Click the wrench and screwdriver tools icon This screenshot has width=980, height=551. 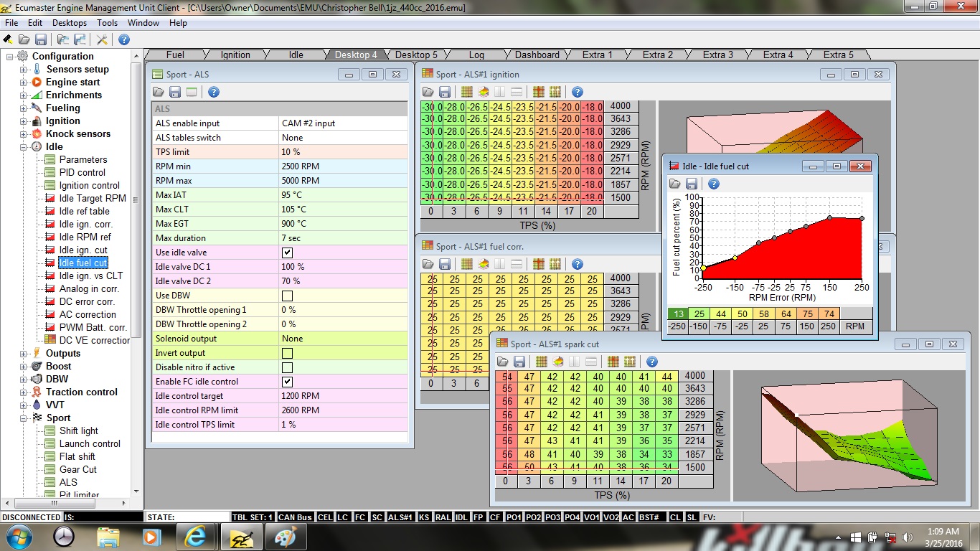click(102, 39)
